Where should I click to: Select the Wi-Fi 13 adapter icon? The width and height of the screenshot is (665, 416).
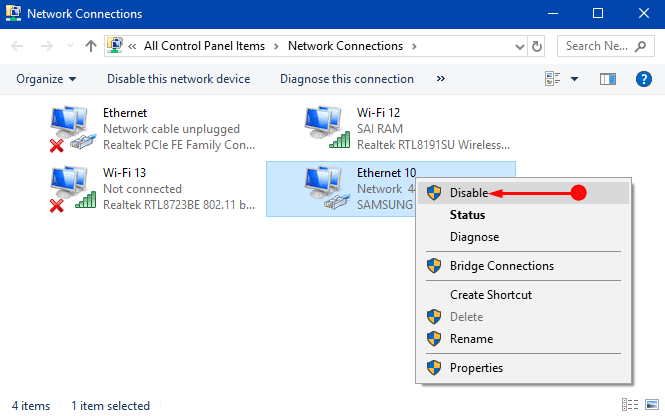tap(72, 189)
